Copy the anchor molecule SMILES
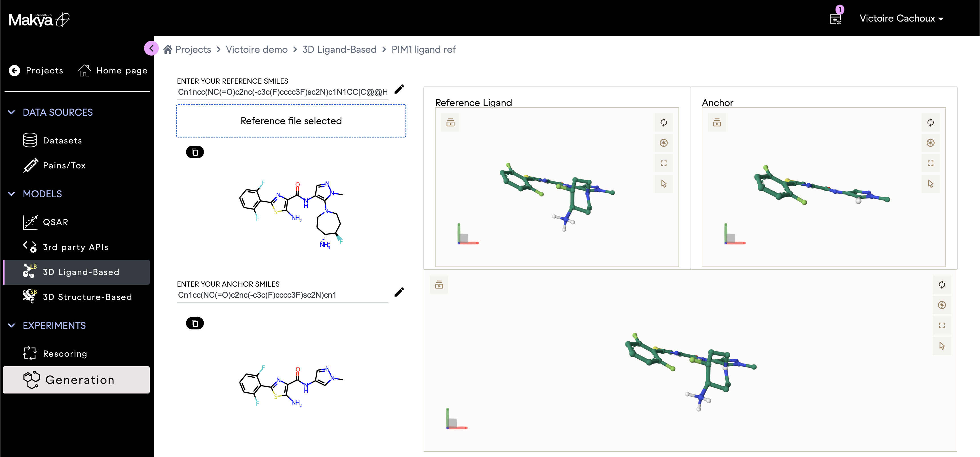Image resolution: width=980 pixels, height=457 pixels. tap(195, 323)
